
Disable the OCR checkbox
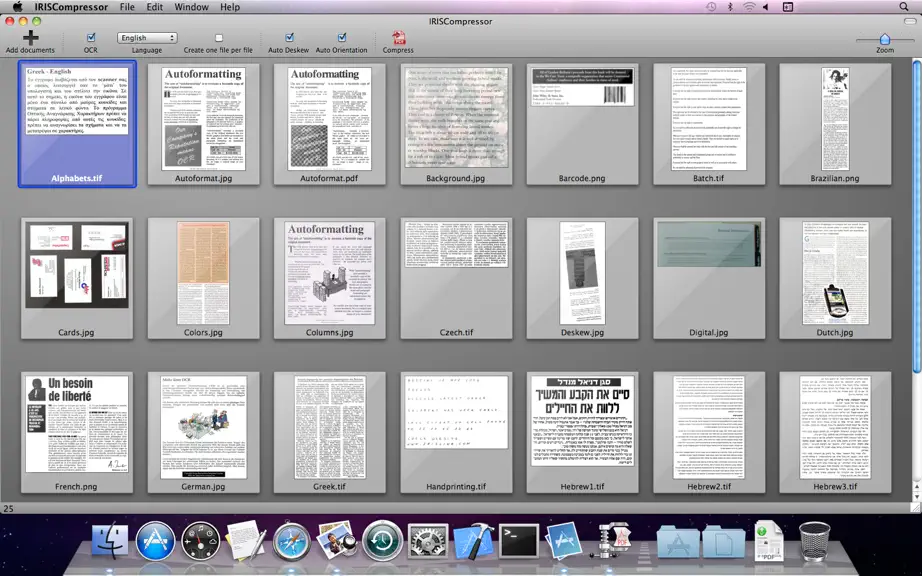pos(91,38)
